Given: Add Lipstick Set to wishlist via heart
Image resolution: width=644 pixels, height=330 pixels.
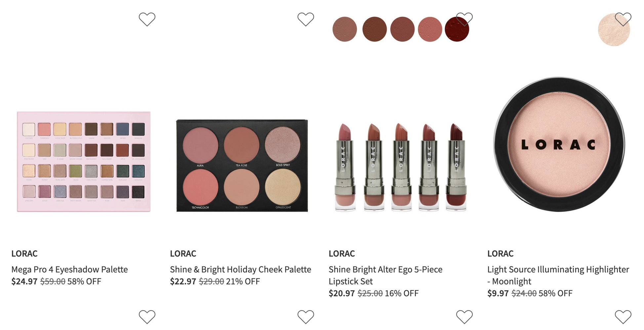Looking at the screenshot, I should (464, 19).
